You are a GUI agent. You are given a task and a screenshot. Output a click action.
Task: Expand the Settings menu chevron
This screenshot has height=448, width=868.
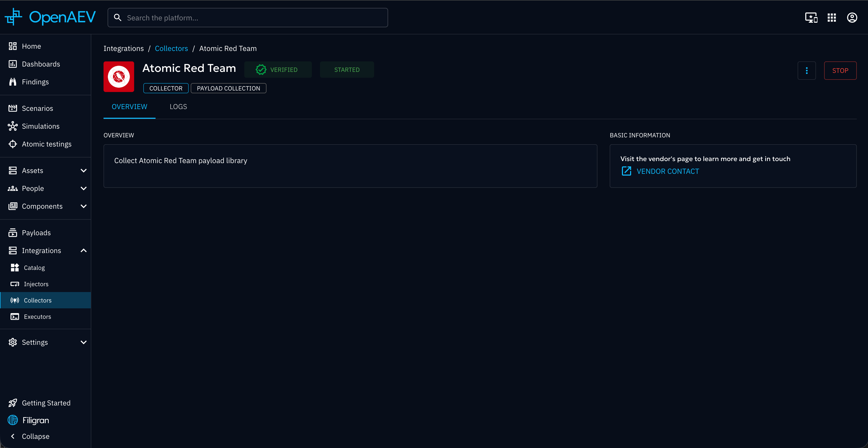click(x=84, y=342)
